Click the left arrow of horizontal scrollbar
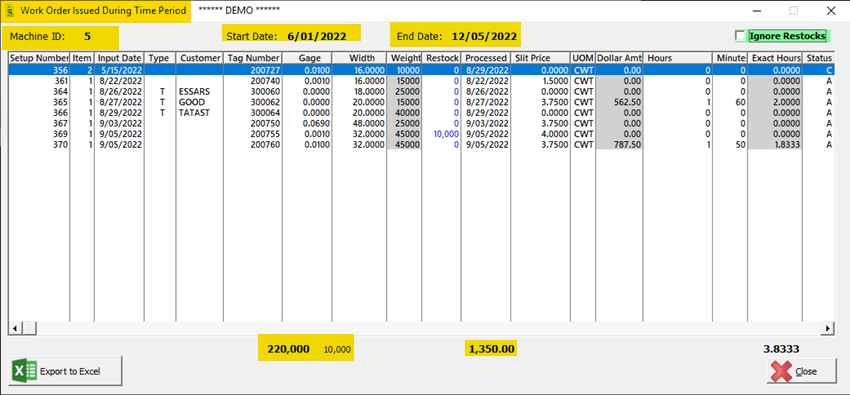Image resolution: width=850 pixels, height=395 pixels. [15, 328]
